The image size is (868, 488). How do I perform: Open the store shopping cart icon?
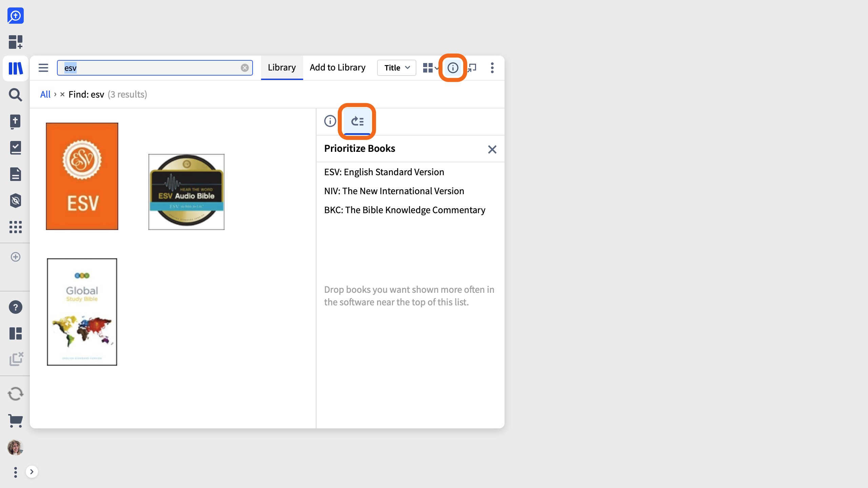coord(16,421)
